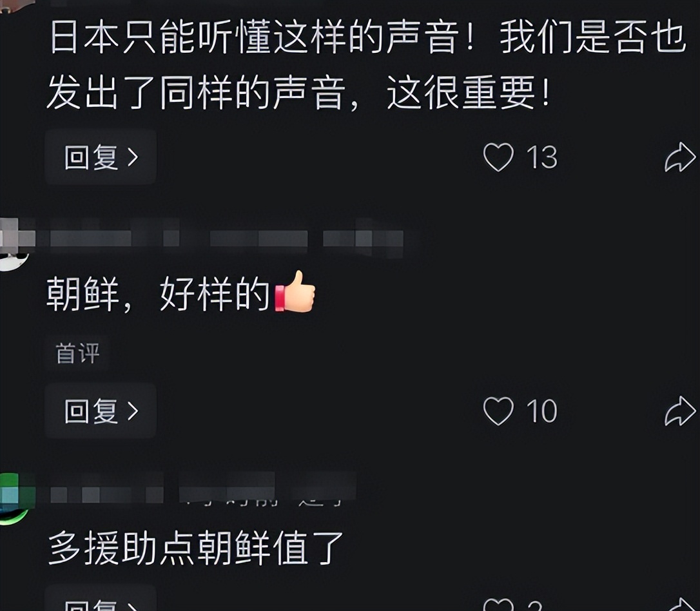Expand replies chevron on first 回复
The height and width of the screenshot is (611, 700).
coord(133,157)
